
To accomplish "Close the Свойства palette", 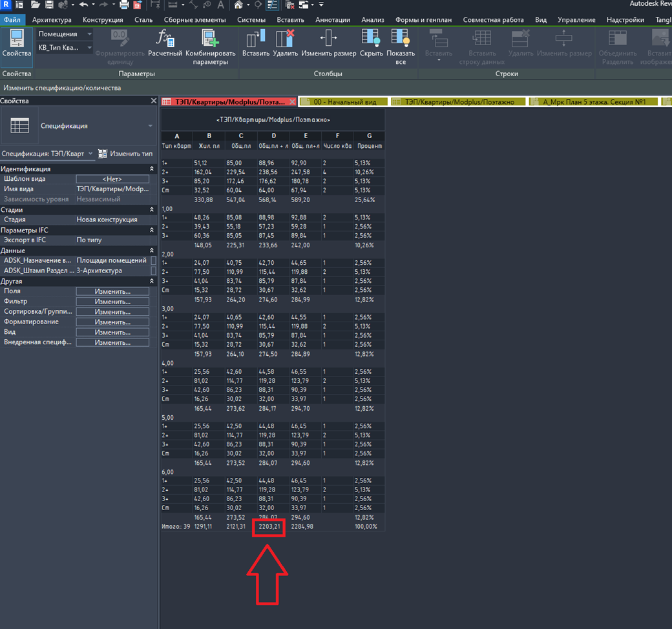I will pos(154,101).
